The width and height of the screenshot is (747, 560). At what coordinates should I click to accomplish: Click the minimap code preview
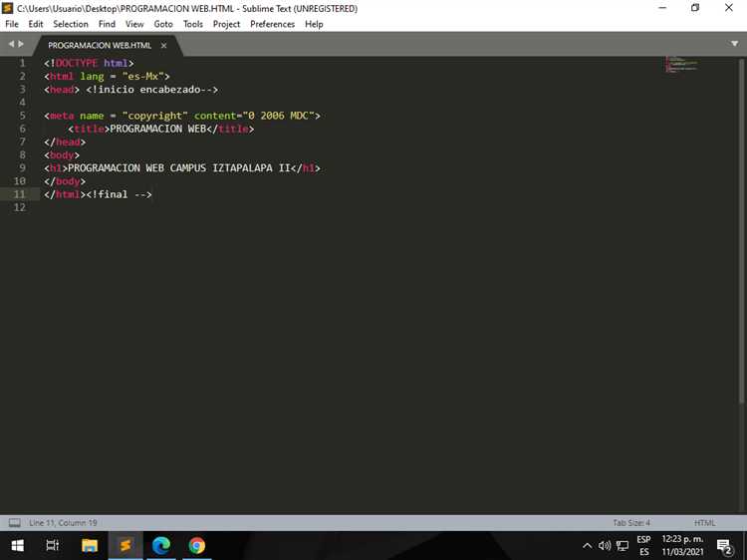(x=681, y=64)
